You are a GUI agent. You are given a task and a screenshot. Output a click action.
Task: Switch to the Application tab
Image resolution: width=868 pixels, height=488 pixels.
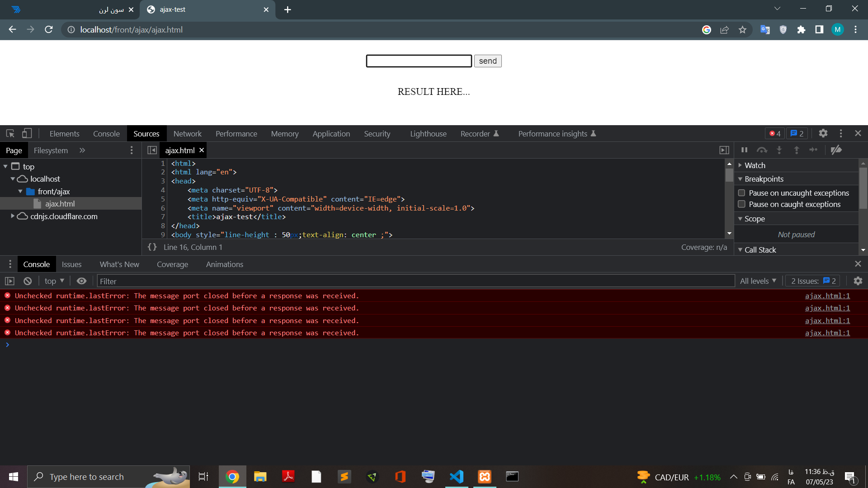(x=331, y=134)
